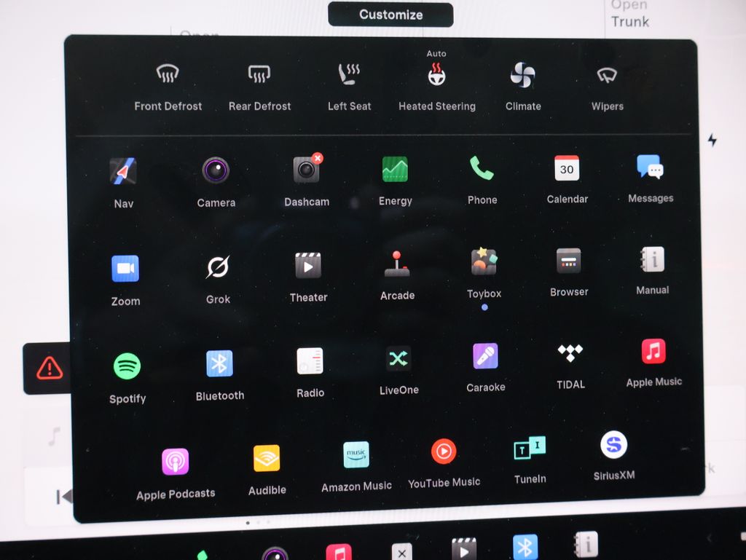This screenshot has height=560, width=746.
Task: Toggle Front Defrost
Action: (x=168, y=74)
